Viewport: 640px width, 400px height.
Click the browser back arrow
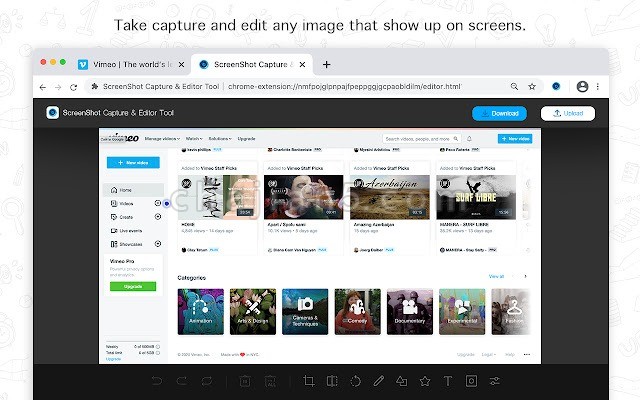click(42, 87)
